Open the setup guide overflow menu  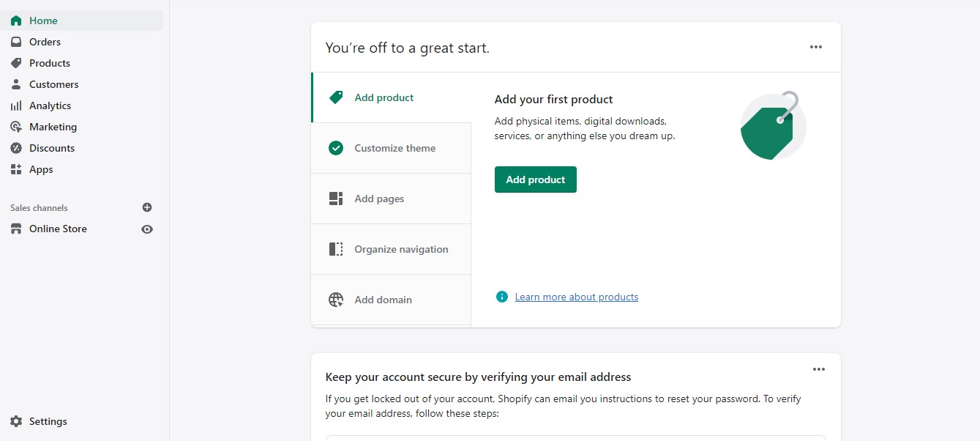[x=815, y=47]
